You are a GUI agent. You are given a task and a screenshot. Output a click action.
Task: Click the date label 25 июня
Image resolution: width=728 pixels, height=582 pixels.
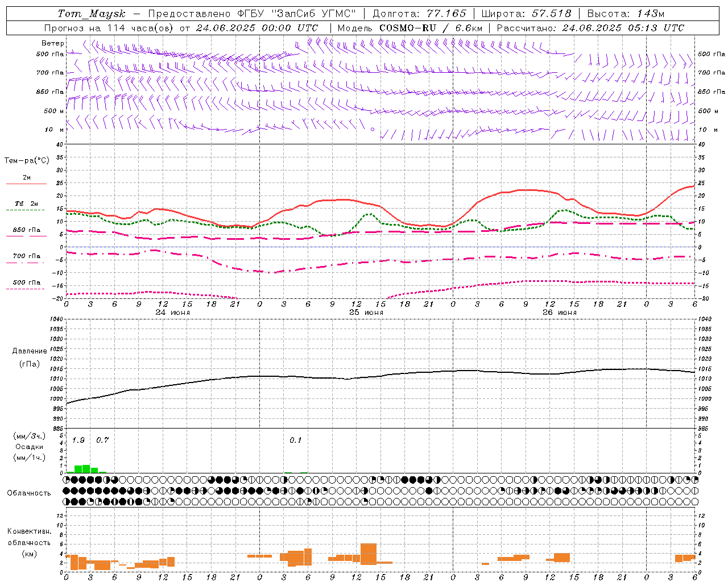pyautogui.click(x=366, y=313)
